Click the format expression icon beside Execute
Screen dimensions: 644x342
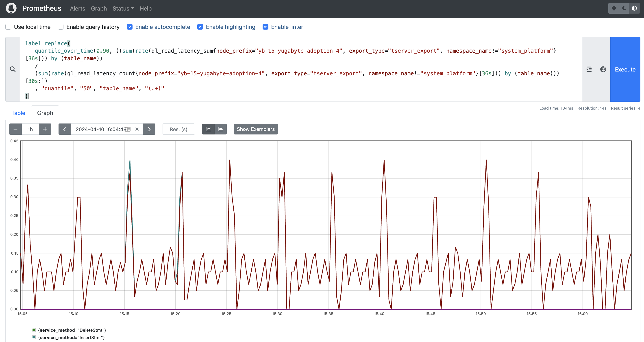[589, 69]
